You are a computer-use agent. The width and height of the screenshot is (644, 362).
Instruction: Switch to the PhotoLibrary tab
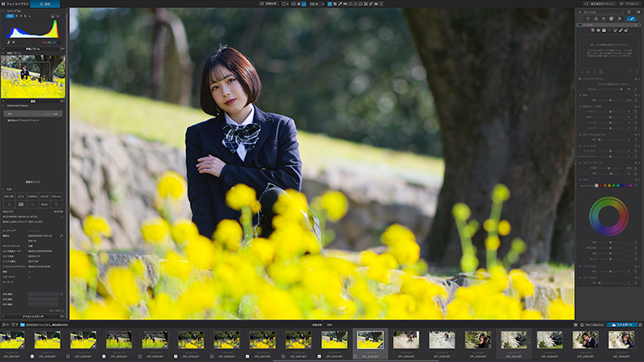click(15, 4)
